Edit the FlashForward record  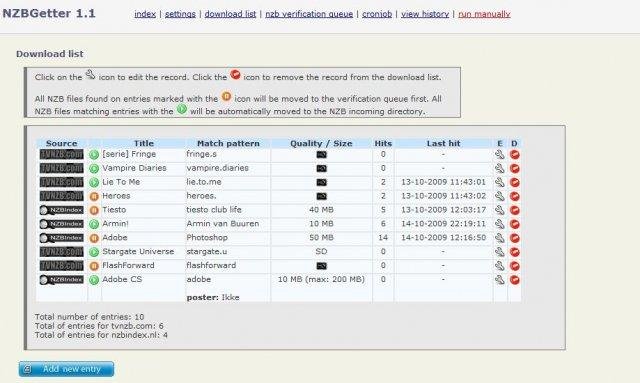point(500,265)
